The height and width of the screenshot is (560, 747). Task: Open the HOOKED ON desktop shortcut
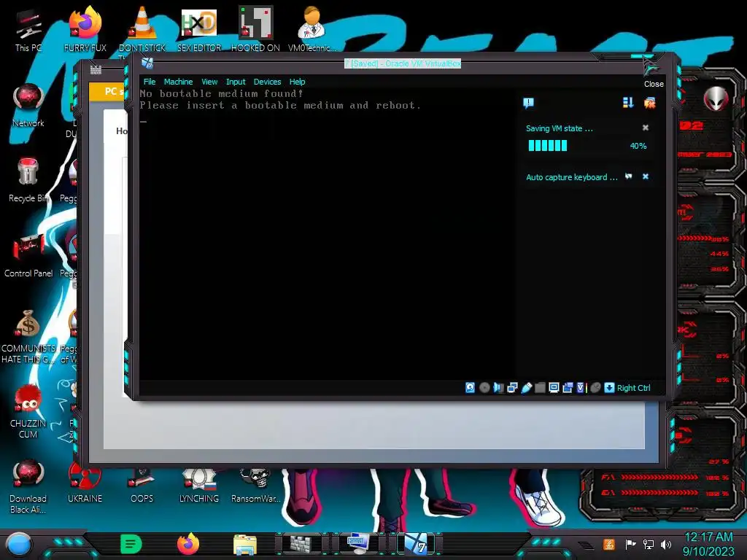coord(255,30)
